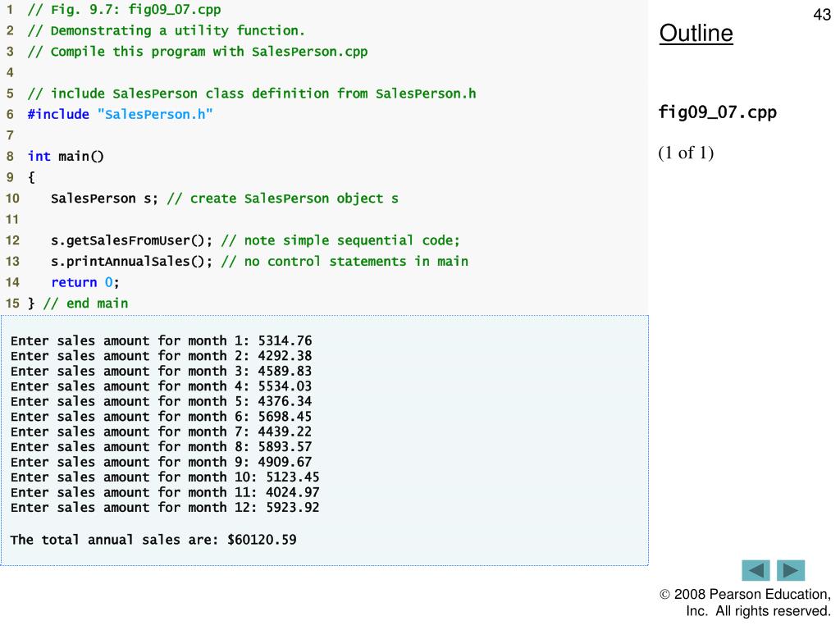Open the Outline heading link
Viewport: 840px width, 630px height.
click(x=696, y=33)
